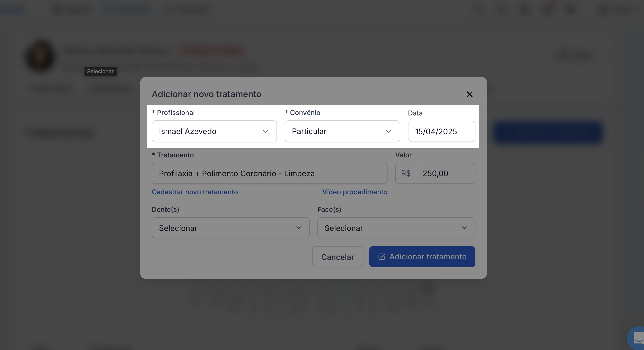
Task: Expand the Dente(s) Selecionar dropdown
Action: tap(225, 228)
